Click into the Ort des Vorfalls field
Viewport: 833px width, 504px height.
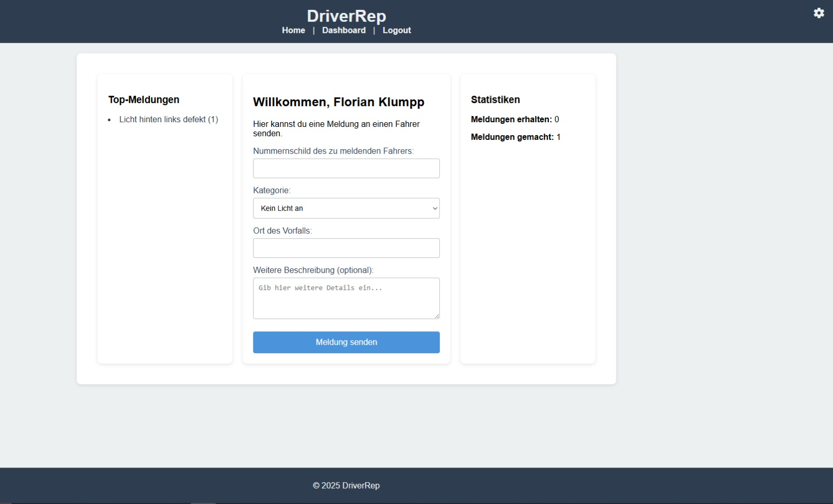(x=346, y=248)
